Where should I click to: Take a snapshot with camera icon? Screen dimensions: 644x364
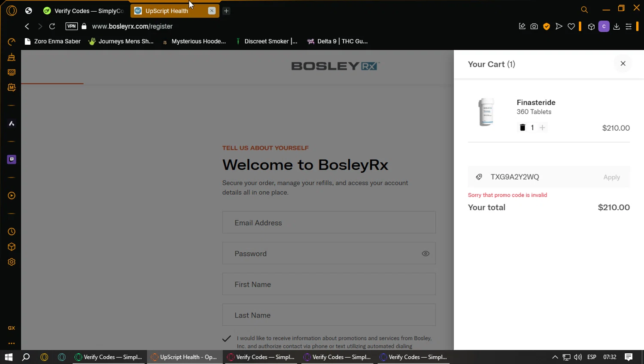[534, 26]
